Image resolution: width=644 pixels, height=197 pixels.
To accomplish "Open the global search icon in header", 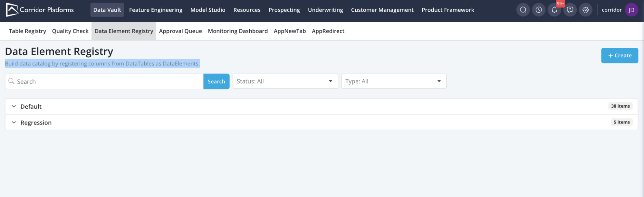I will click(x=523, y=10).
